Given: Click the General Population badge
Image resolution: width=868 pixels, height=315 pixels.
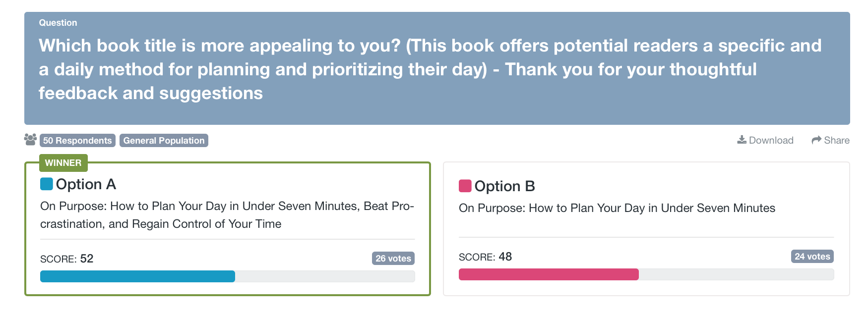Looking at the screenshot, I should coord(164,140).
